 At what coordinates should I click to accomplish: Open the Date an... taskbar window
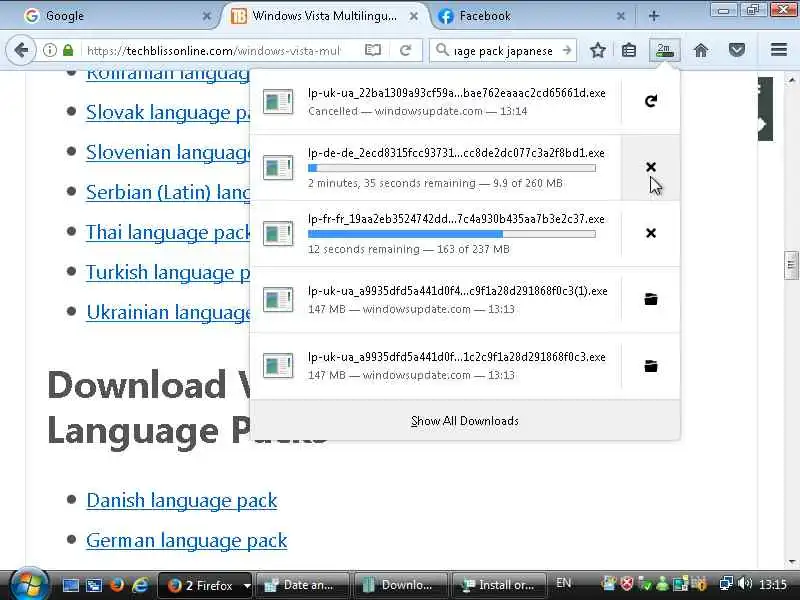[303, 585]
